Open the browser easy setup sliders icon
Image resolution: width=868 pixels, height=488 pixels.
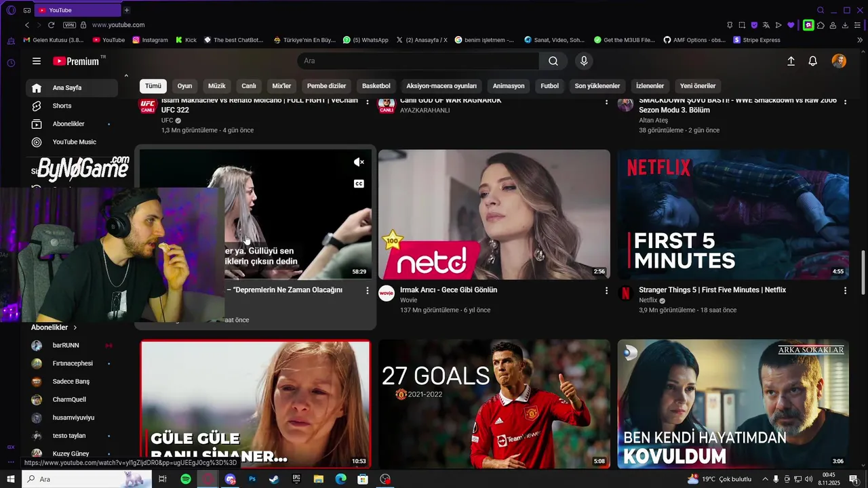856,25
